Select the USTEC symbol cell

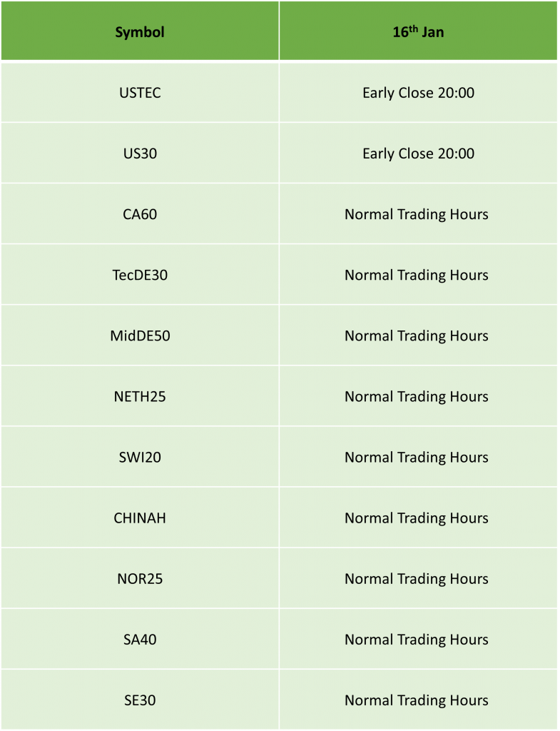140,92
